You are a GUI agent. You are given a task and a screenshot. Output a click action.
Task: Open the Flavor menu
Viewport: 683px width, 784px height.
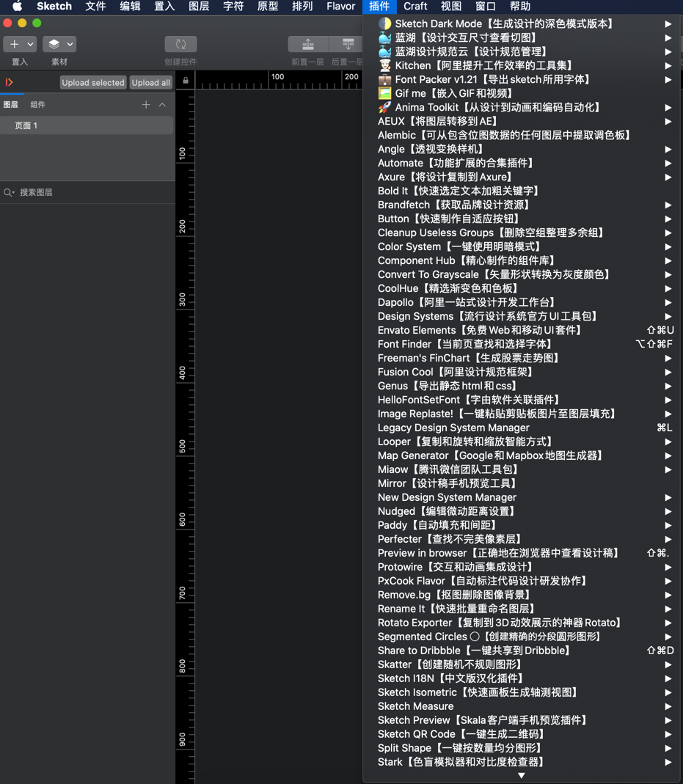(341, 7)
